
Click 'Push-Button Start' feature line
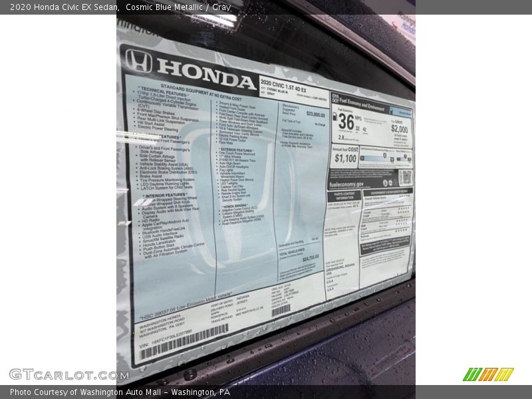point(159,247)
